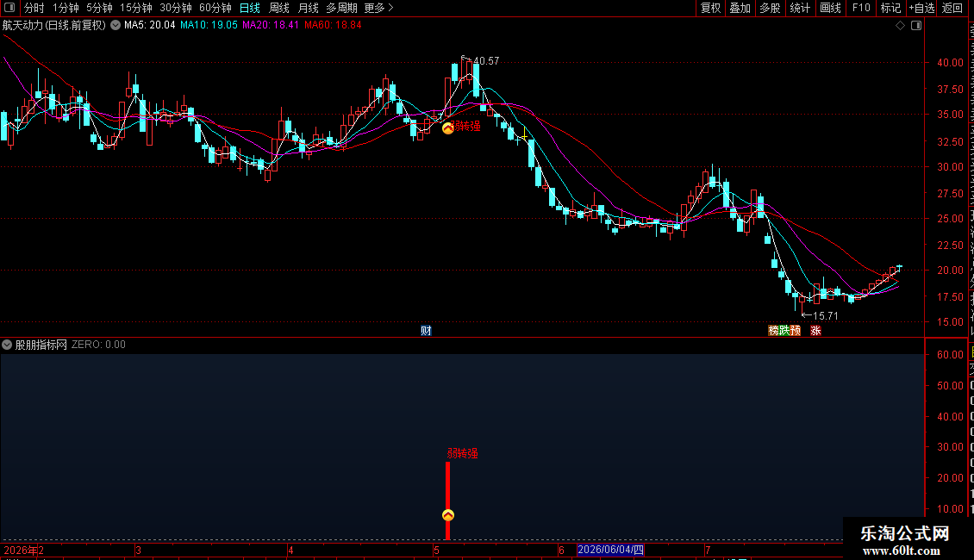This screenshot has width=974, height=560.
Task: Click the 跌 marker icon
Action: tap(784, 330)
